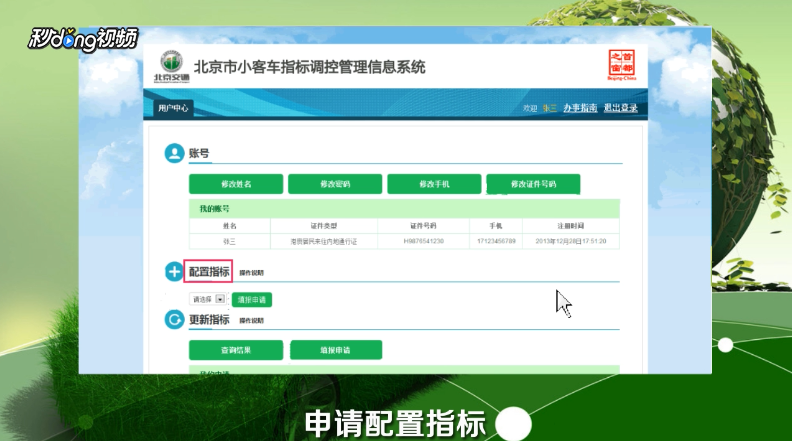Image resolution: width=792 pixels, height=441 pixels.
Task: Click the 配置指标 section heading
Action: point(209,272)
